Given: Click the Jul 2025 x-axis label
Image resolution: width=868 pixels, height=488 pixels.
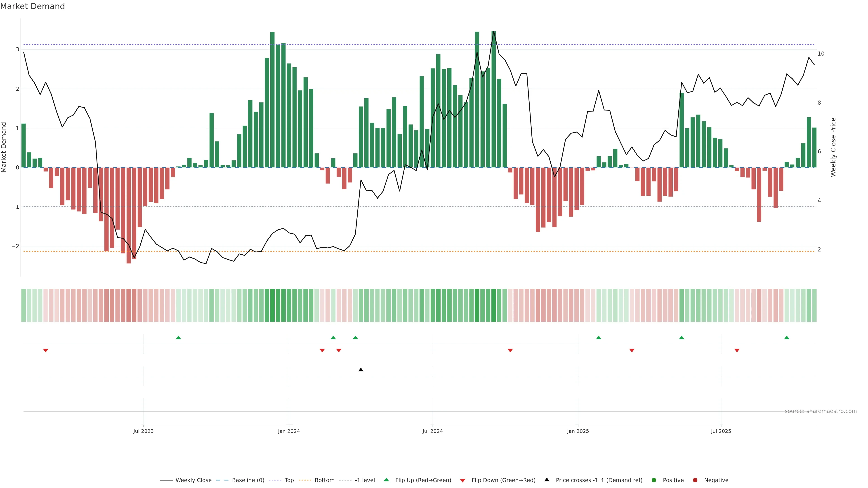Looking at the screenshot, I should [x=721, y=431].
